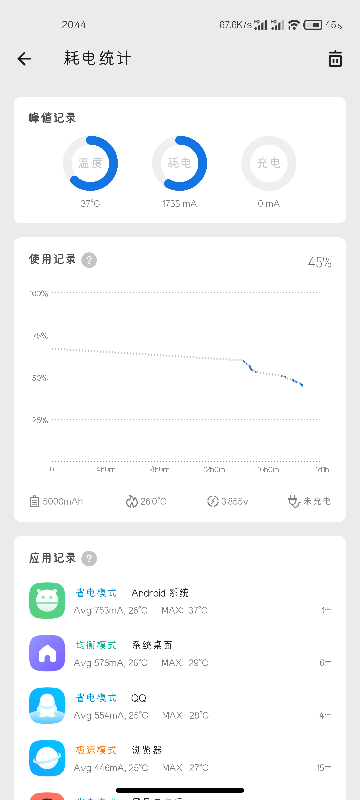The height and width of the screenshot is (800, 360).
Task: Select the 温度 peak ring gauge
Action: 90,163
